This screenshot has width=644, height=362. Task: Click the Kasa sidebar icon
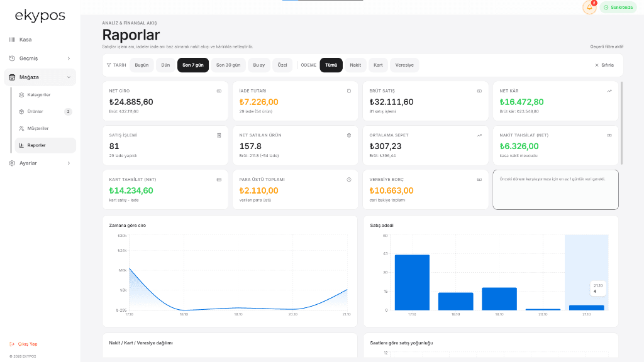(12, 40)
